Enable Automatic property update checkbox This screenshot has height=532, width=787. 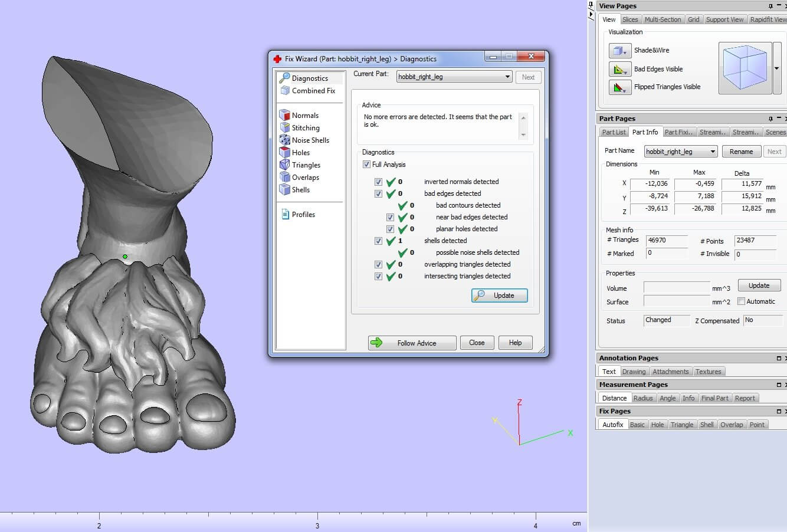click(742, 301)
